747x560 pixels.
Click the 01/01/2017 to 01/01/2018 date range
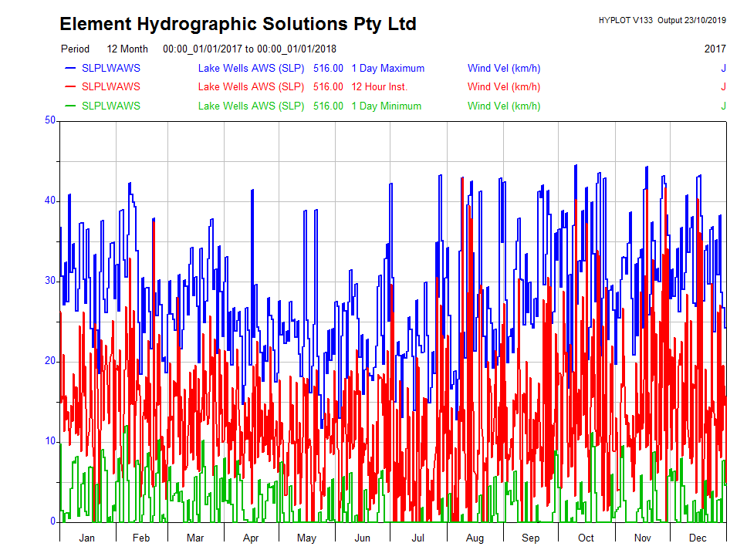(249, 49)
